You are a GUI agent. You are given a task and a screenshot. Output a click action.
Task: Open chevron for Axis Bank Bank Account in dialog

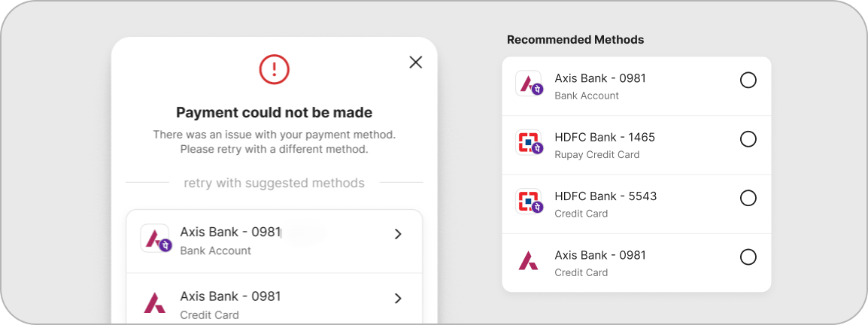click(398, 234)
